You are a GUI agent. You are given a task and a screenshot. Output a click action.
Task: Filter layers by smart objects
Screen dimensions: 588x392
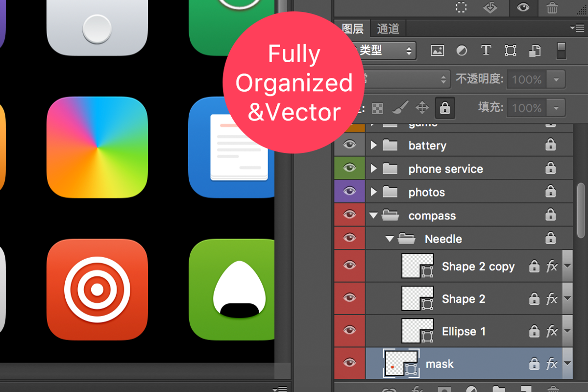535,50
